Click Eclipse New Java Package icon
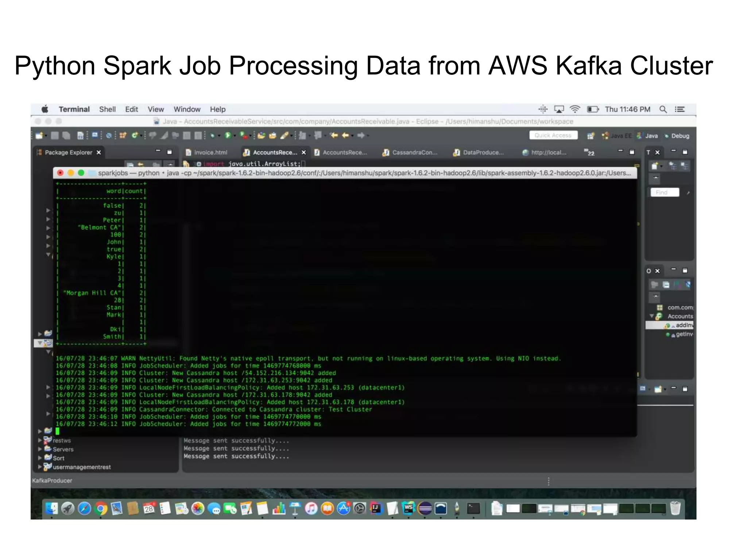 pyautogui.click(x=123, y=136)
